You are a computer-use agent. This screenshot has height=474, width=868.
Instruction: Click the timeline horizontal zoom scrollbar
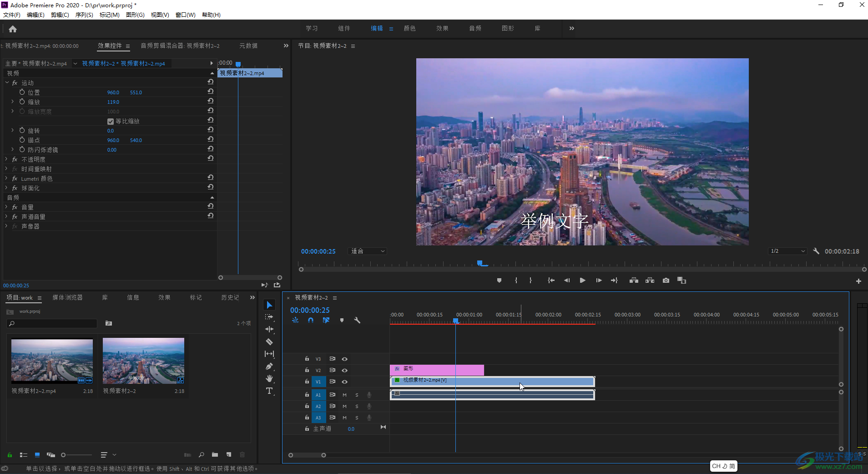click(307, 455)
